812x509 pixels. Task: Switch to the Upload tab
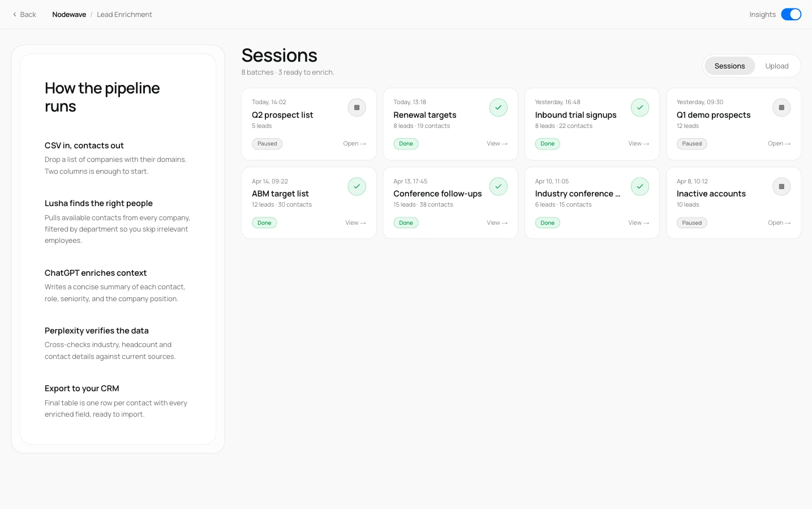pyautogui.click(x=777, y=66)
